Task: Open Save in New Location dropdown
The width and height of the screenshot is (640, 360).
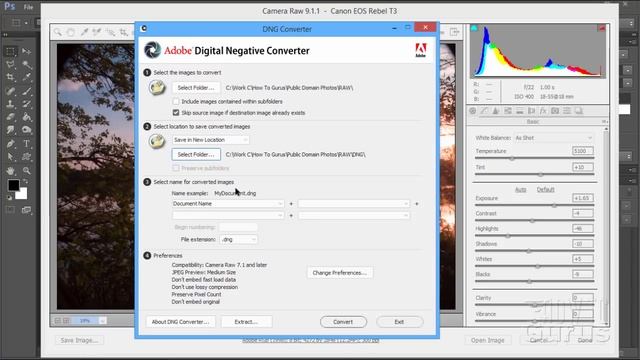Action: (x=210, y=140)
